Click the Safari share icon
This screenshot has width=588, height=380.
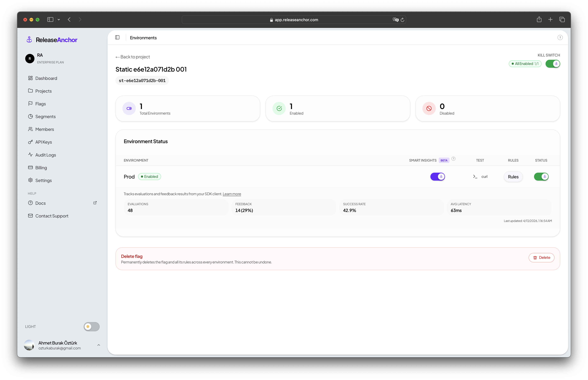(539, 20)
